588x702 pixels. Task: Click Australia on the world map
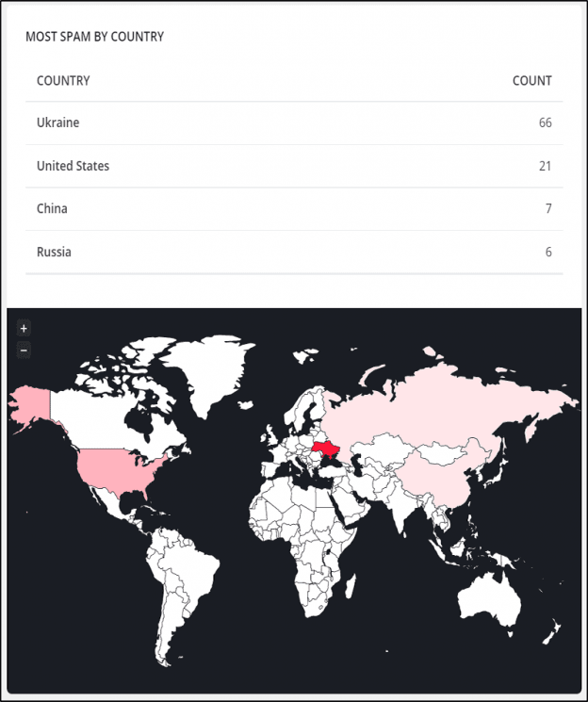click(x=490, y=600)
